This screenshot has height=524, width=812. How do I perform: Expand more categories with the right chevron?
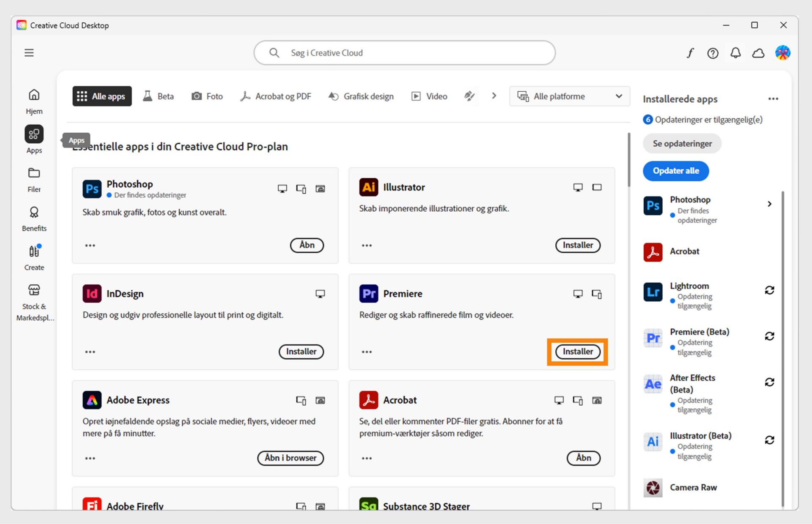pos(494,96)
